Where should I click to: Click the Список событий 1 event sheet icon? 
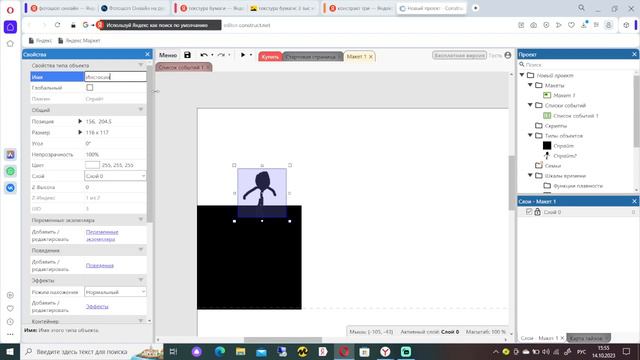coord(547,116)
